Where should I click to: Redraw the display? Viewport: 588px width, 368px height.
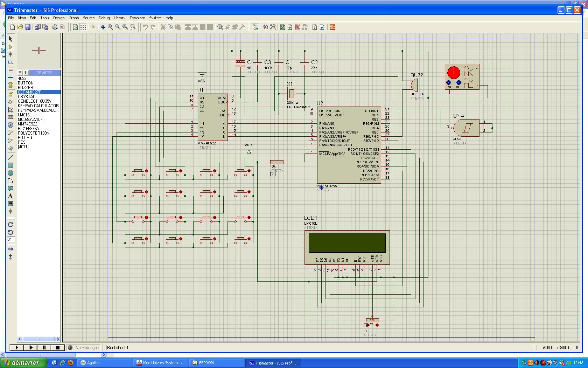point(75,27)
